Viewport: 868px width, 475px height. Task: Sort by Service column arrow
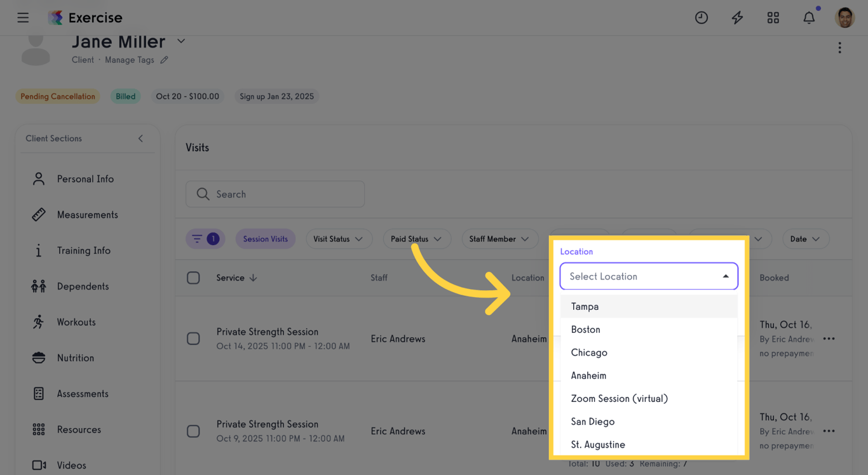coord(254,278)
